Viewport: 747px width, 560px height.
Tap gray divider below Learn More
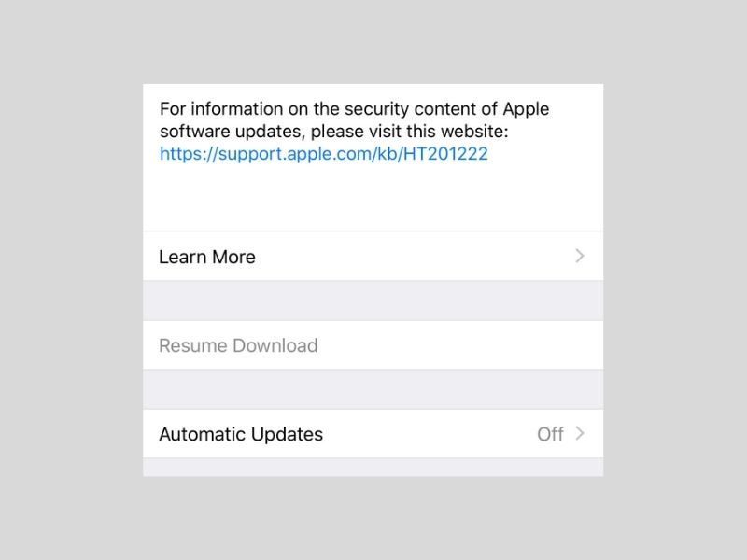coord(373,301)
